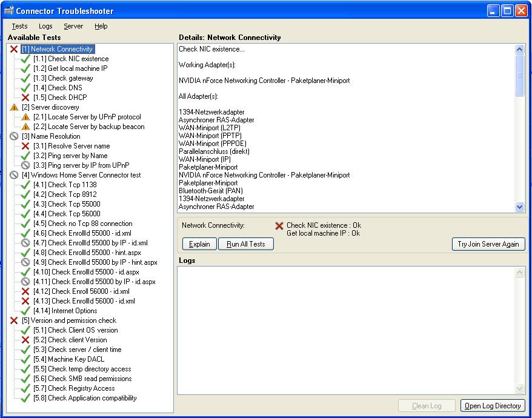532x418 pixels.
Task: Click the Explain button
Action: coord(199,244)
